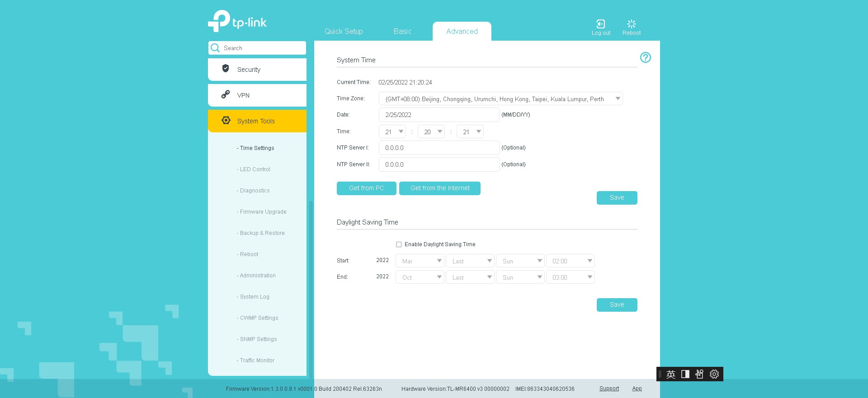Toggle the IME half-width shape icon
868x398 pixels.
click(685, 374)
